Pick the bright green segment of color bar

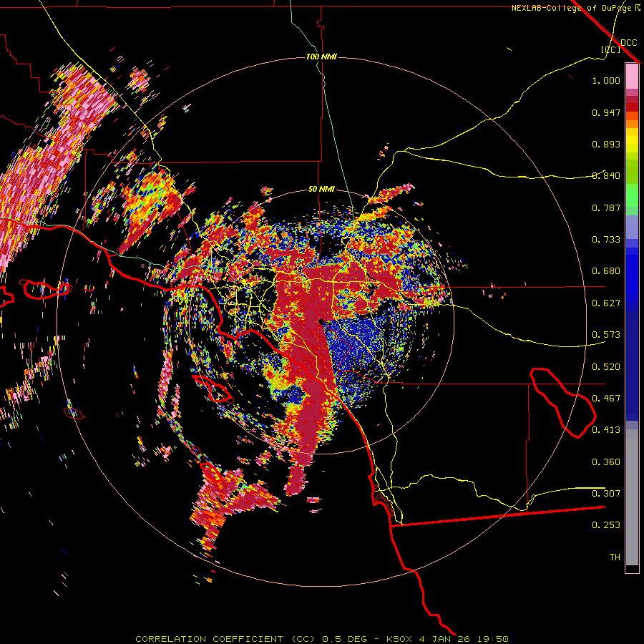pyautogui.click(x=632, y=195)
